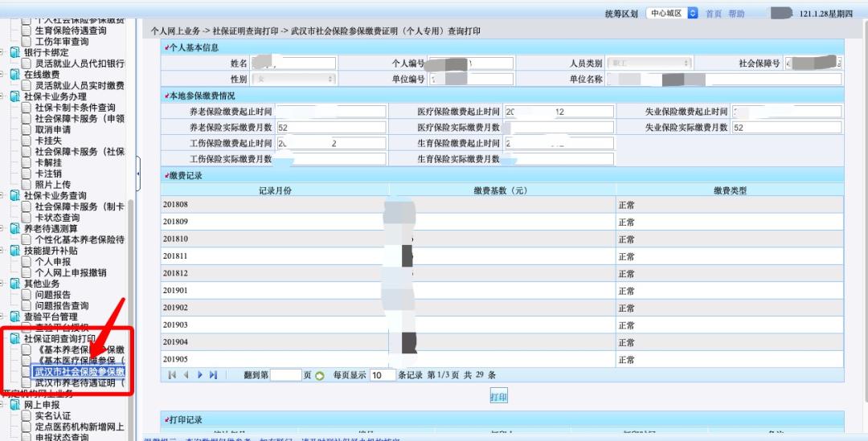Open 生育保险待遇查询 in the tree

[70, 31]
